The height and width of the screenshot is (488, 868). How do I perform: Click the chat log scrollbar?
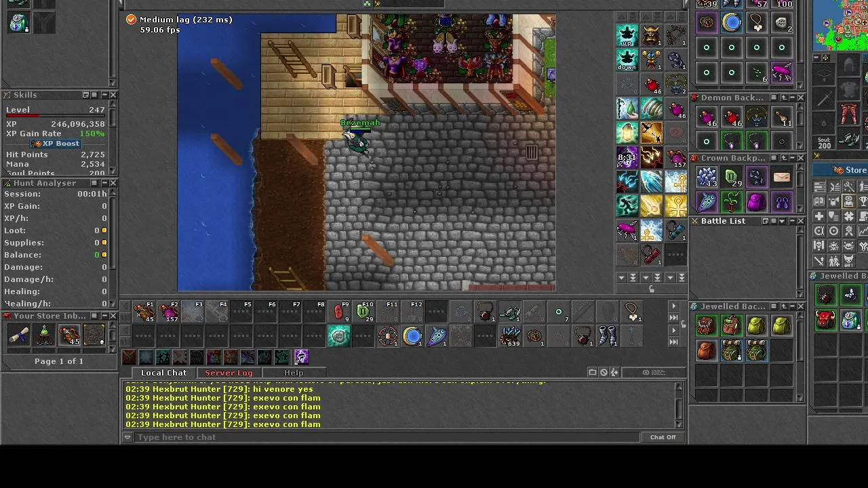[x=679, y=405]
